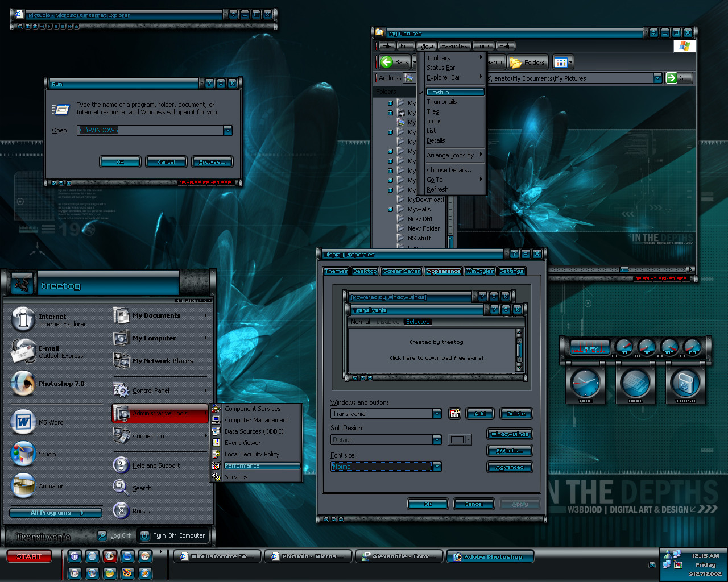Viewport: 728px width, 582px height.
Task: Click the My Pictures horizontal scrollbar thumb
Action: (x=624, y=269)
